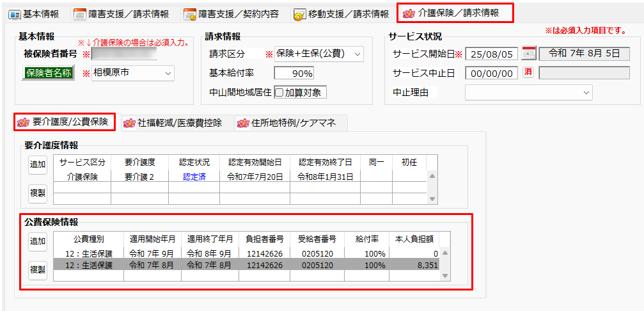This screenshot has width=644, height=311.
Task: Click 追加 in 要介護度情報
Action: [x=37, y=165]
